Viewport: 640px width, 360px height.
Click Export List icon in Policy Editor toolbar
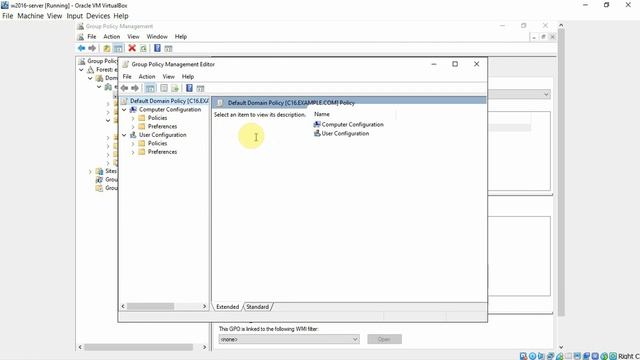pos(175,88)
